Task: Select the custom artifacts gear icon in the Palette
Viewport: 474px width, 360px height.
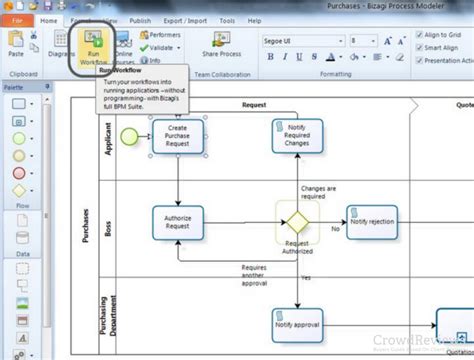Action: (x=20, y=355)
